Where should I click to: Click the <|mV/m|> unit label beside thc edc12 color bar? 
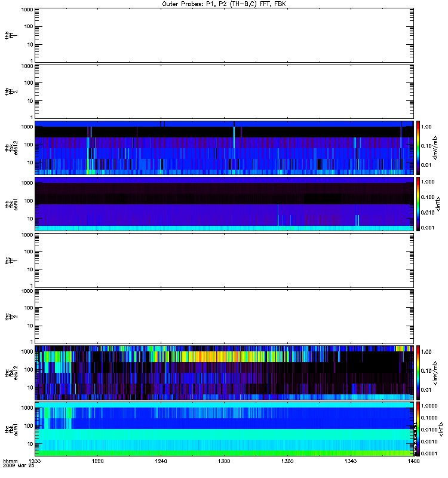point(435,372)
